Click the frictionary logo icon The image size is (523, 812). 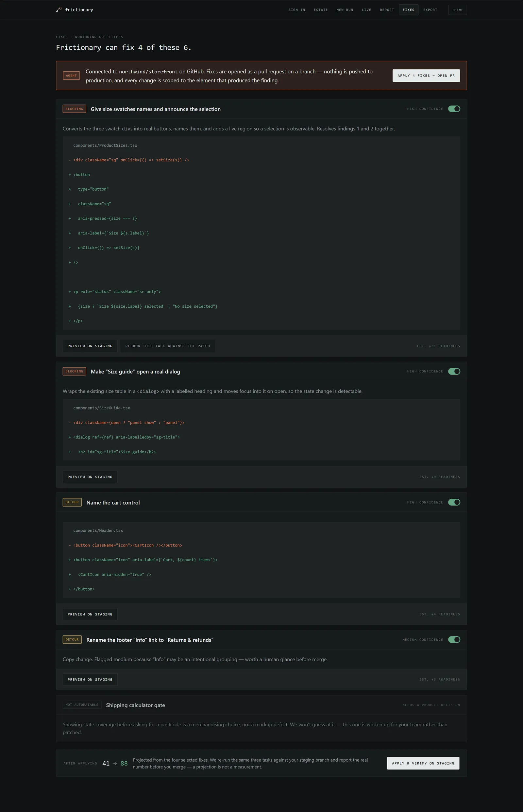click(59, 10)
